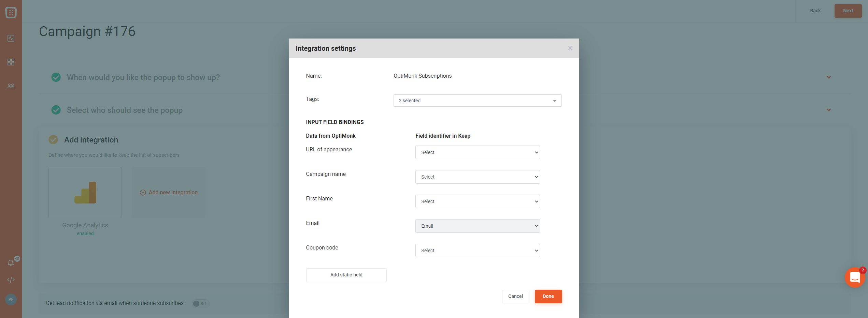Image resolution: width=868 pixels, height=318 pixels.
Task: Open the campaigns grid sidebar icon
Action: 11,62
